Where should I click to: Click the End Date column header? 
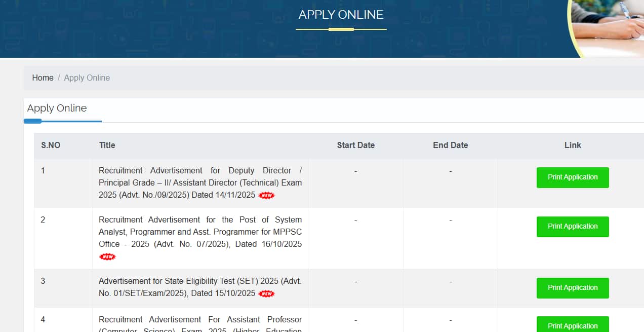450,145
